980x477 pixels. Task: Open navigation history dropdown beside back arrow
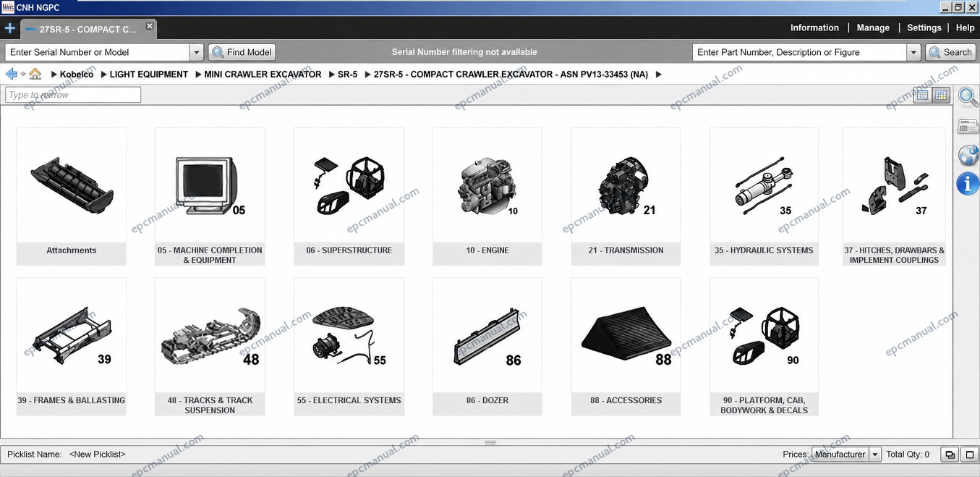23,74
